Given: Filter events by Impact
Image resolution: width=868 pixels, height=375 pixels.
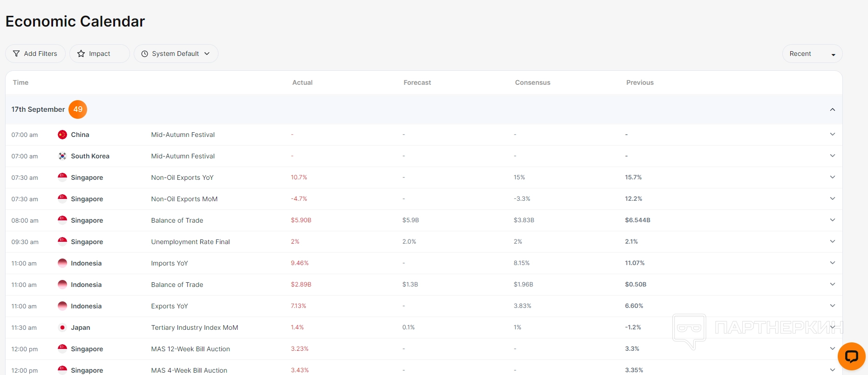Looking at the screenshot, I should coord(100,54).
